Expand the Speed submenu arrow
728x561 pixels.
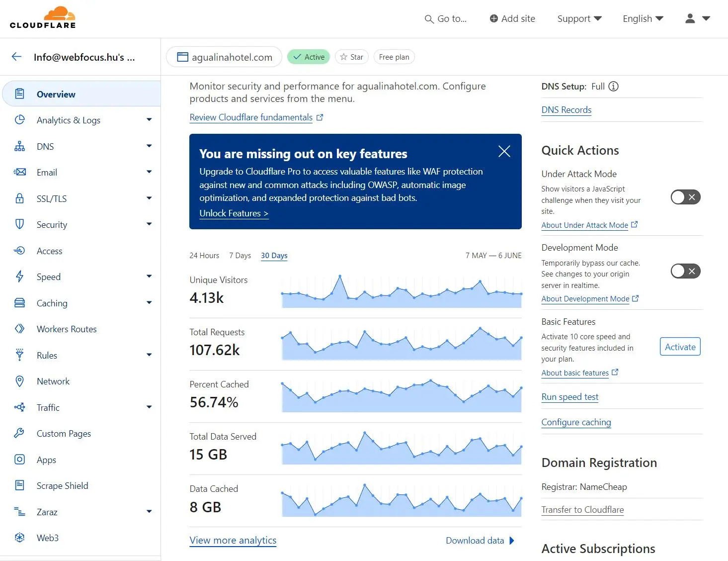[x=149, y=276]
